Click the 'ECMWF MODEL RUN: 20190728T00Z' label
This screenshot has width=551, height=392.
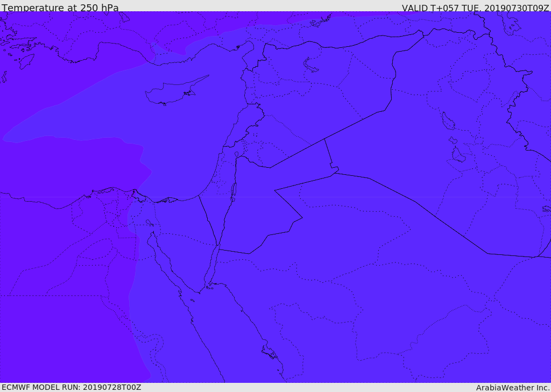point(72,387)
